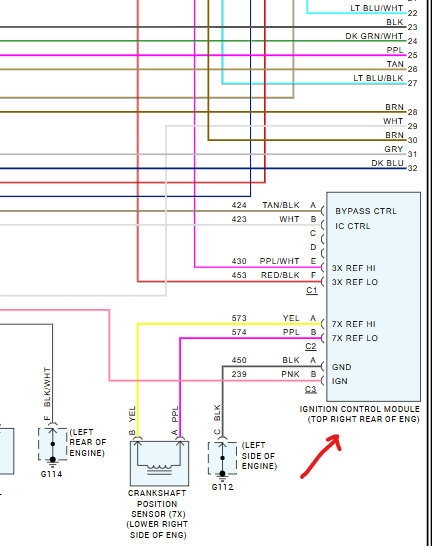Select the C2 connector label
The width and height of the screenshot is (433, 546).
click(x=311, y=346)
